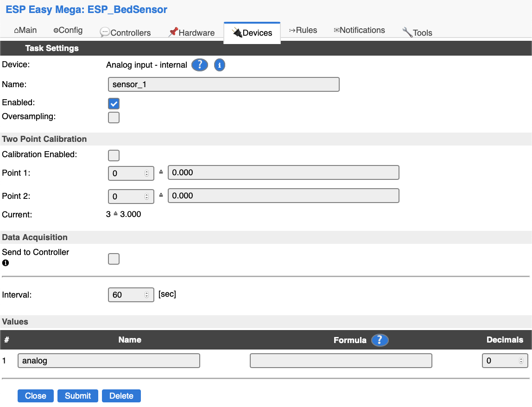
Task: Click the 'Data Acquisition' heading
Action: coord(35,237)
